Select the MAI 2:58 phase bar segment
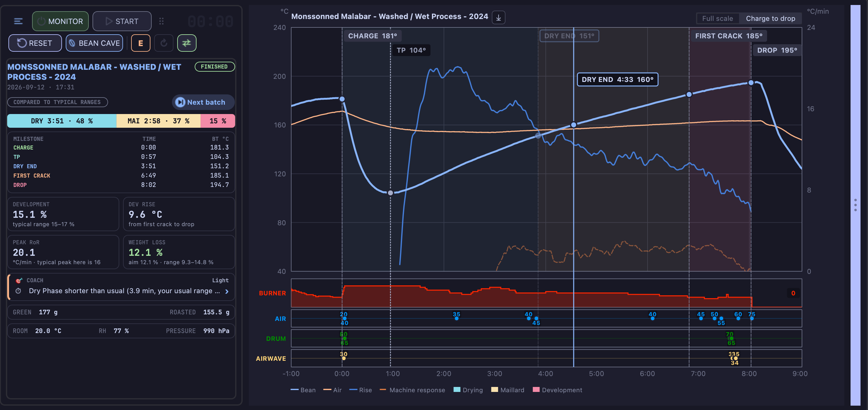The width and height of the screenshot is (868, 410). [x=158, y=121]
